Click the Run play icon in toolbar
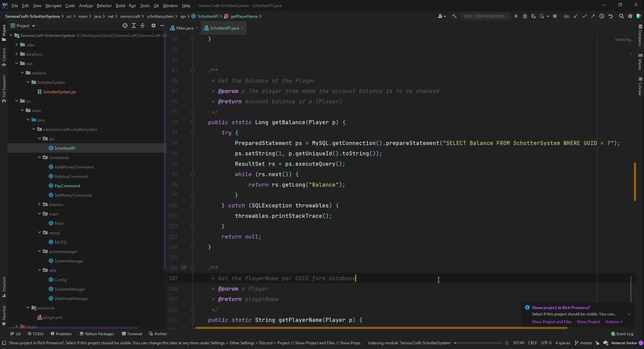The height and width of the screenshot is (349, 644). click(x=516, y=16)
